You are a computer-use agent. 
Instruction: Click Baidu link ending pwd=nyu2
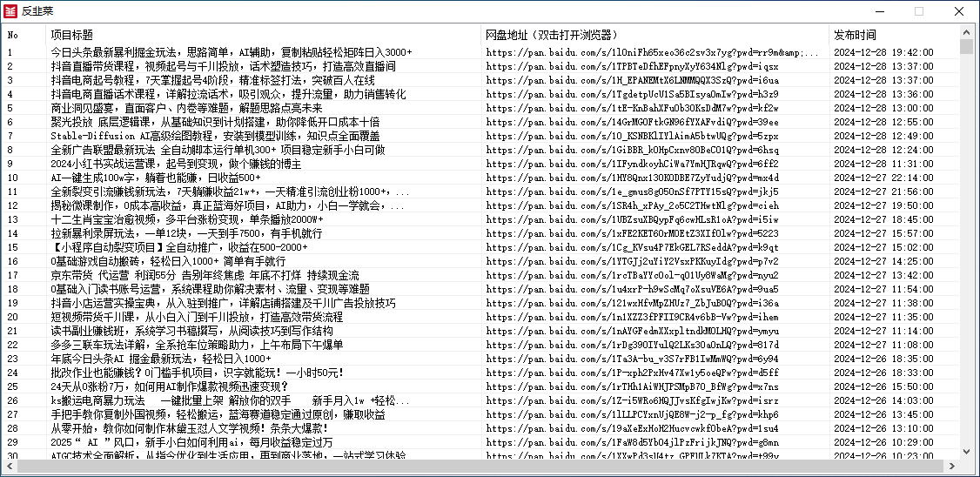pos(633,276)
